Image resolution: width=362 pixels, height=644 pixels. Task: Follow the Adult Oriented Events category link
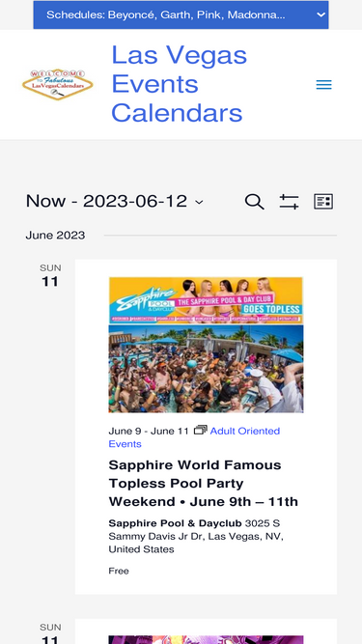pyautogui.click(x=194, y=437)
